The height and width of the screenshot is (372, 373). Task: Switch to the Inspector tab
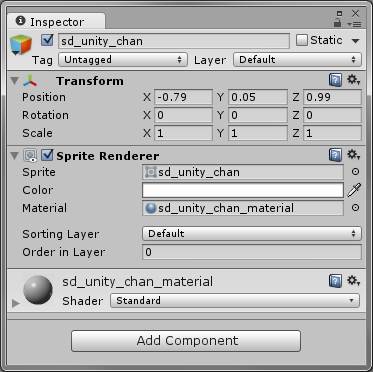[x=56, y=22]
